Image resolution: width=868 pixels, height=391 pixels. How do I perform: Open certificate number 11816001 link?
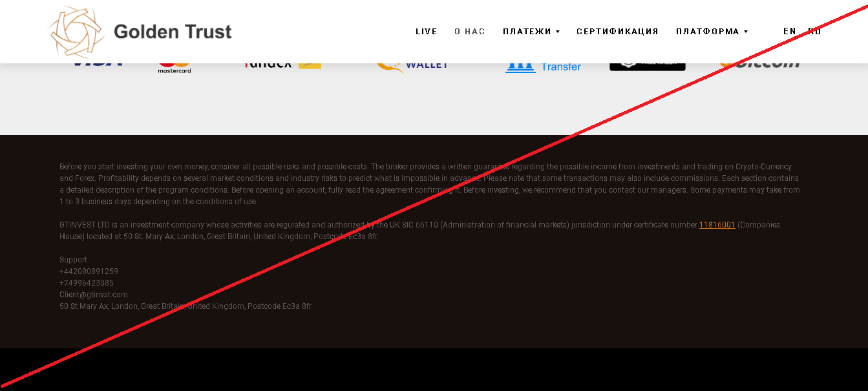(x=717, y=225)
